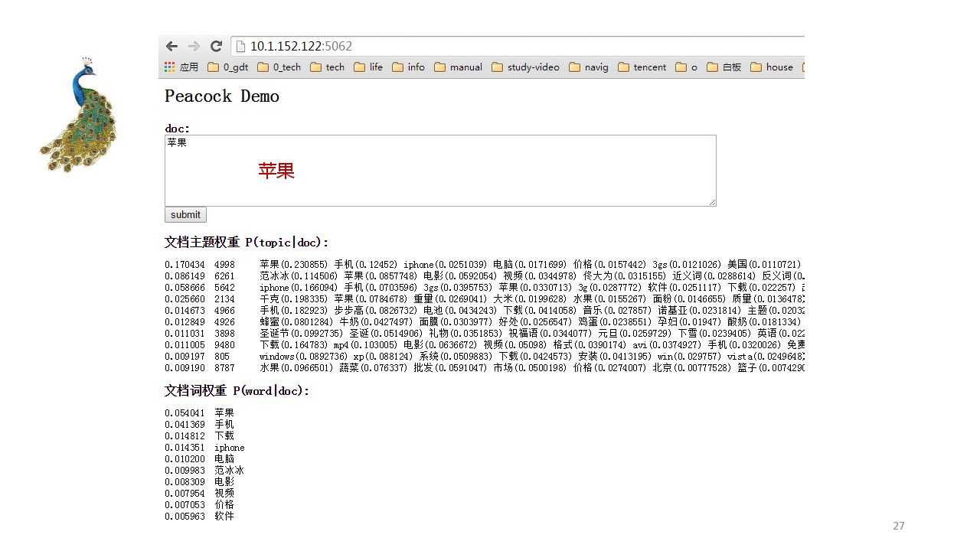Open the life bookmark folder
This screenshot has width=980, height=551.
368,67
